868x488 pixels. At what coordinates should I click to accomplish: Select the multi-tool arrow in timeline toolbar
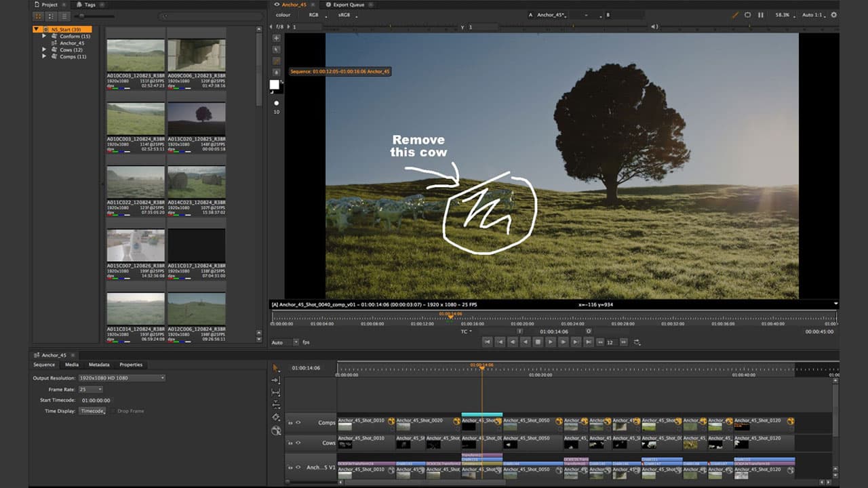pos(275,367)
